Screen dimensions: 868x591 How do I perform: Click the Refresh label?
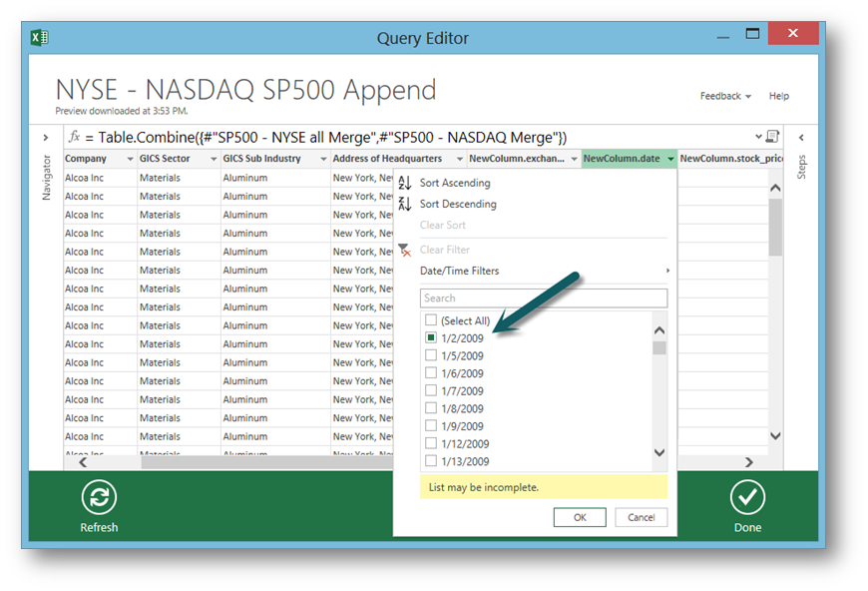(x=99, y=527)
